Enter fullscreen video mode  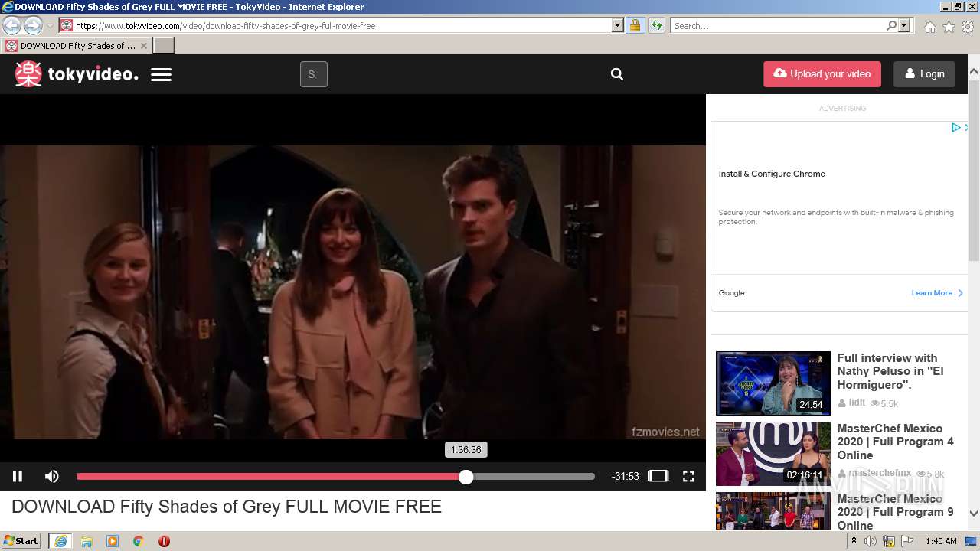pos(688,476)
